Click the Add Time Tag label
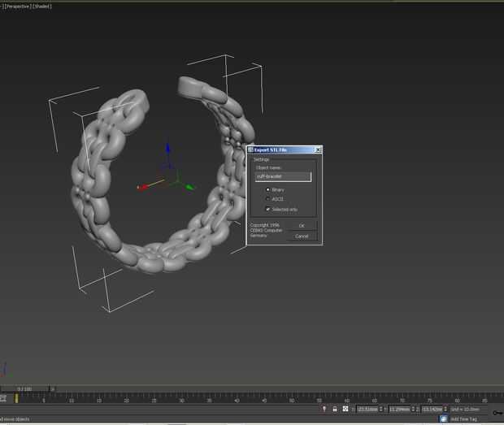 (x=463, y=418)
